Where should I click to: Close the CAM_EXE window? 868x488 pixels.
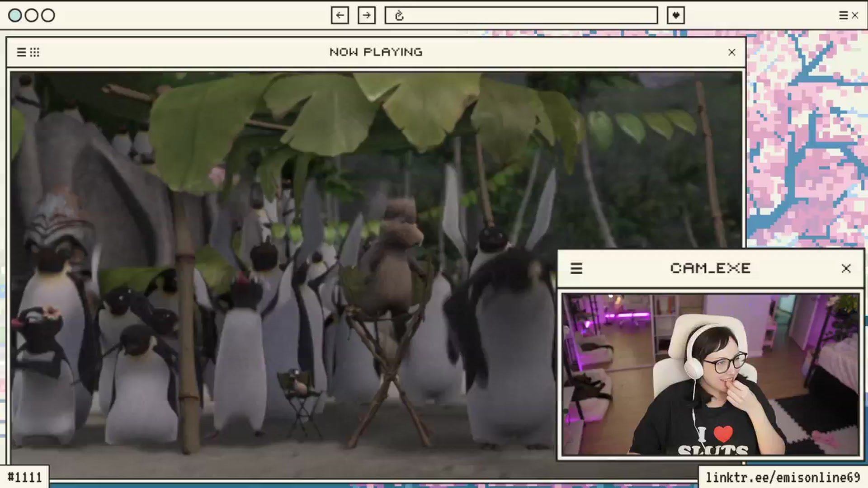click(x=846, y=268)
